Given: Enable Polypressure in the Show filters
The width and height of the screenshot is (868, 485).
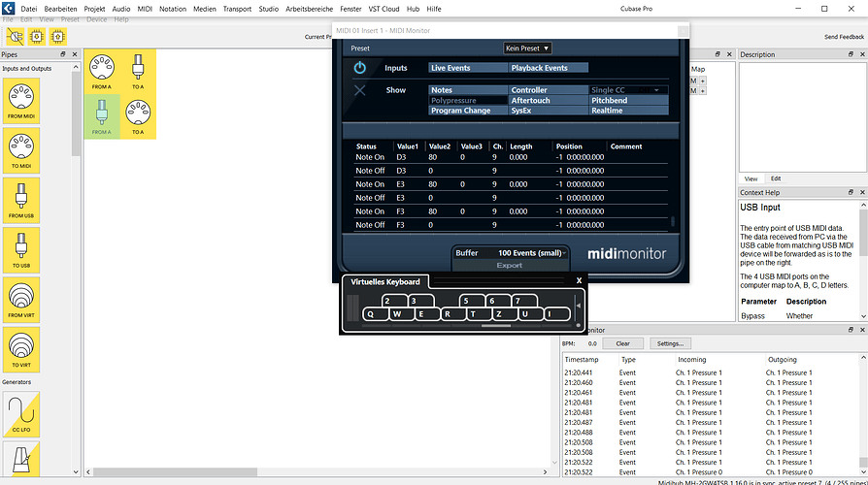Looking at the screenshot, I should coord(468,101).
